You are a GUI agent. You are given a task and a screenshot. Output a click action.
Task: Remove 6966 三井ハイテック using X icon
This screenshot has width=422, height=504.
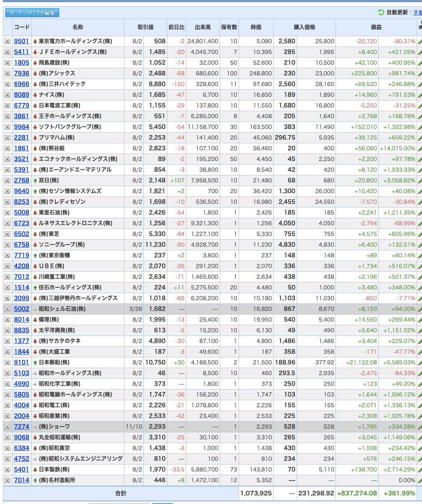(7, 84)
